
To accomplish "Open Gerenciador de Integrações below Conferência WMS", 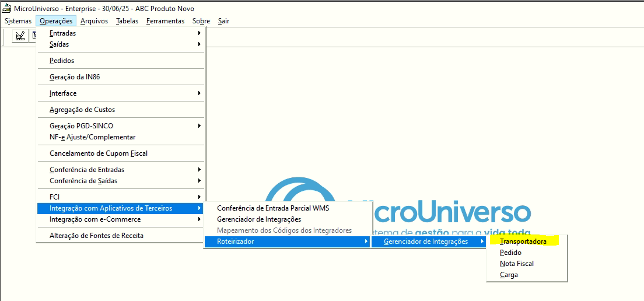I will click(286, 219).
